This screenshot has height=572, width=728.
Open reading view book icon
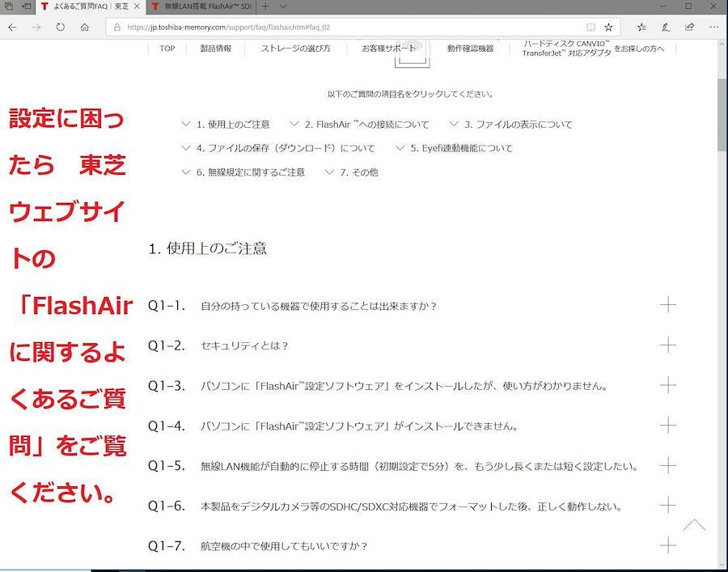590,28
